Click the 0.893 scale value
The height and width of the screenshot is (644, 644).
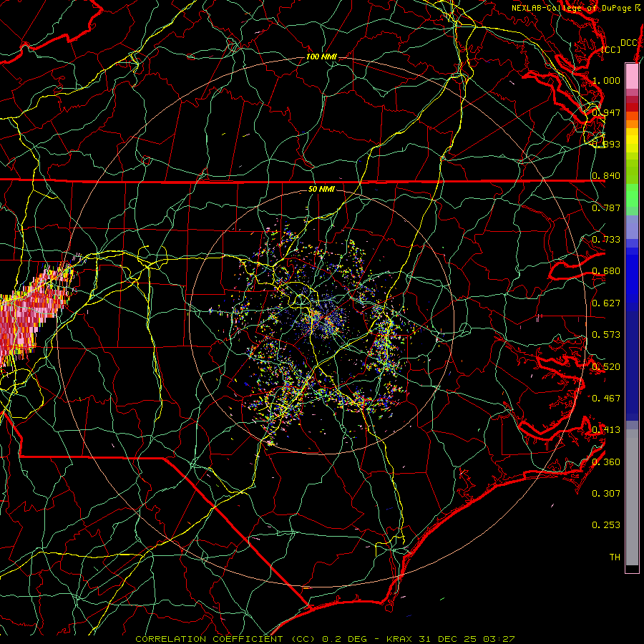point(606,144)
